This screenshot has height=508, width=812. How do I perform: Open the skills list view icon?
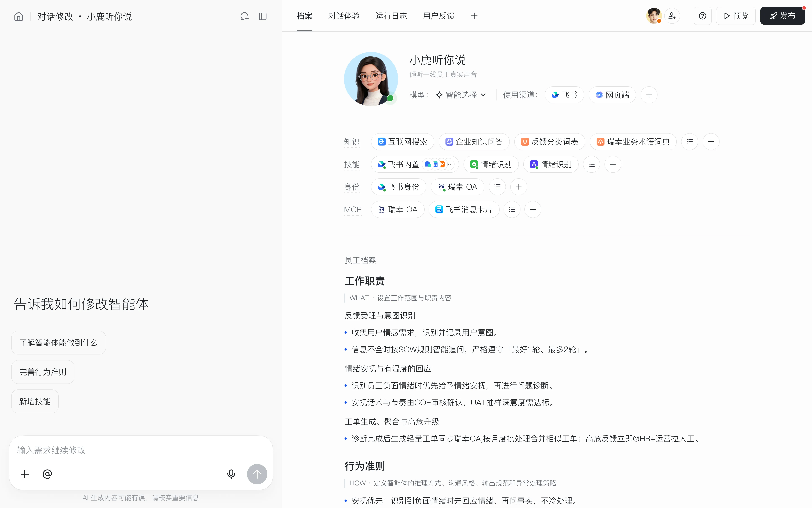pos(592,164)
